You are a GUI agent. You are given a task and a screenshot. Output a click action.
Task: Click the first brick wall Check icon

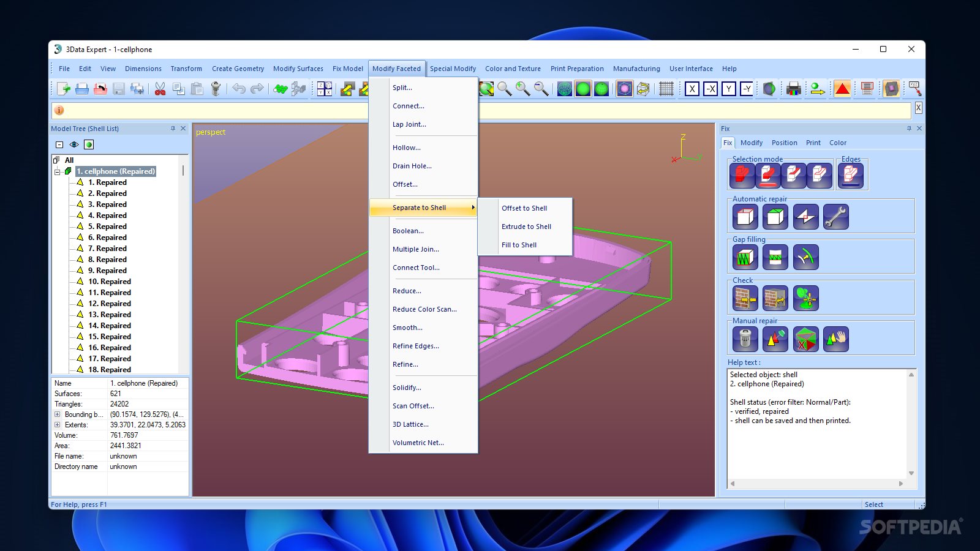pyautogui.click(x=745, y=298)
